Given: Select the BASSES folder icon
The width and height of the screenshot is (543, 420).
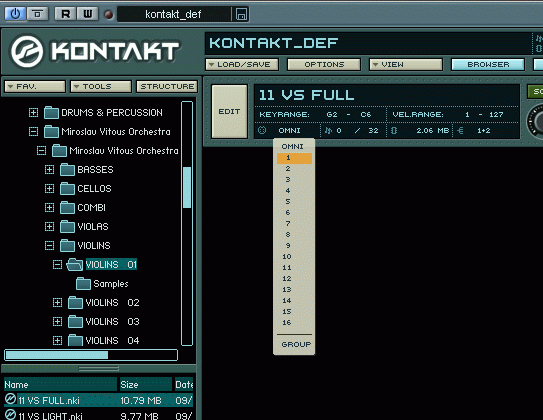Looking at the screenshot, I should [68, 169].
